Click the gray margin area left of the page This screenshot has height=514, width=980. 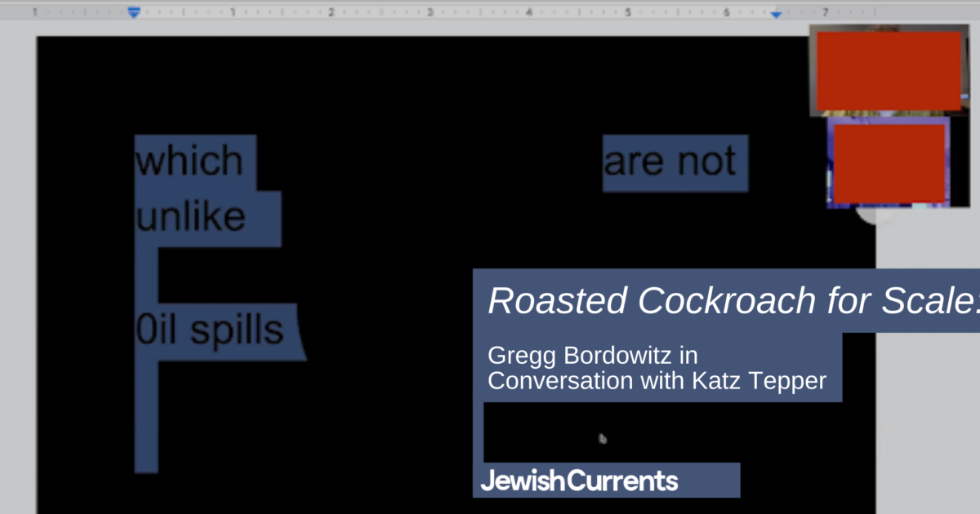16,245
